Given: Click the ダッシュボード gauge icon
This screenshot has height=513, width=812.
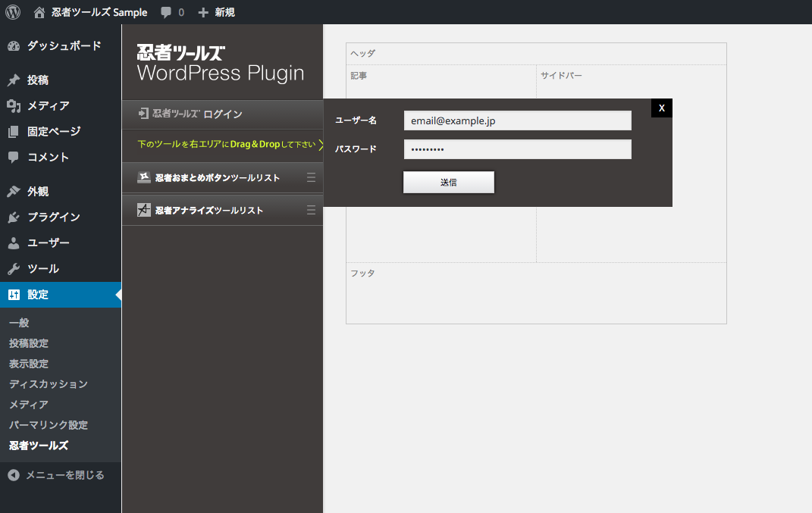Looking at the screenshot, I should click(x=14, y=46).
